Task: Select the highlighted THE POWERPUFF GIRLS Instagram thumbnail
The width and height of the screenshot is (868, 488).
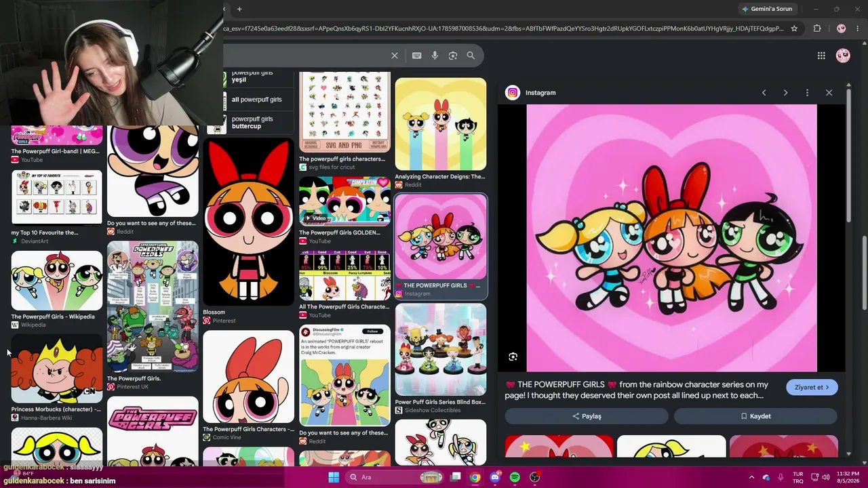Action: (441, 237)
